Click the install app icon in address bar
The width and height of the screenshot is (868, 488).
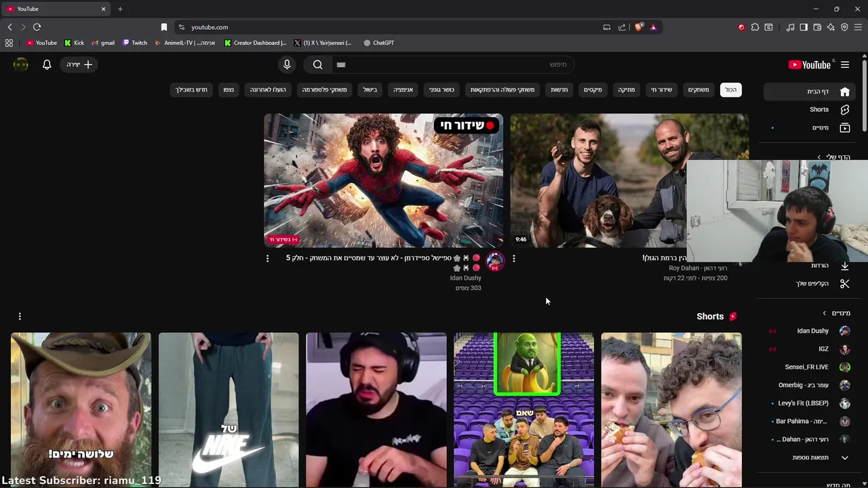(x=607, y=27)
